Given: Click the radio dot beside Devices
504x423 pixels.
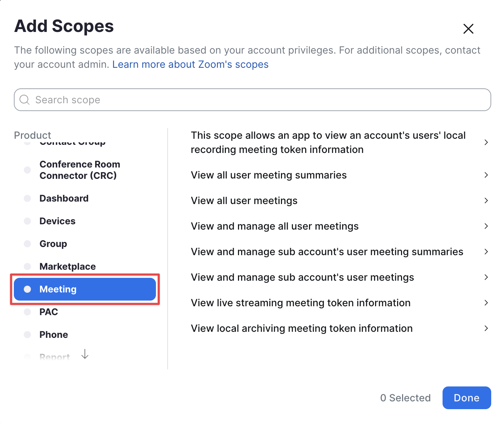Looking at the screenshot, I should [x=27, y=221].
